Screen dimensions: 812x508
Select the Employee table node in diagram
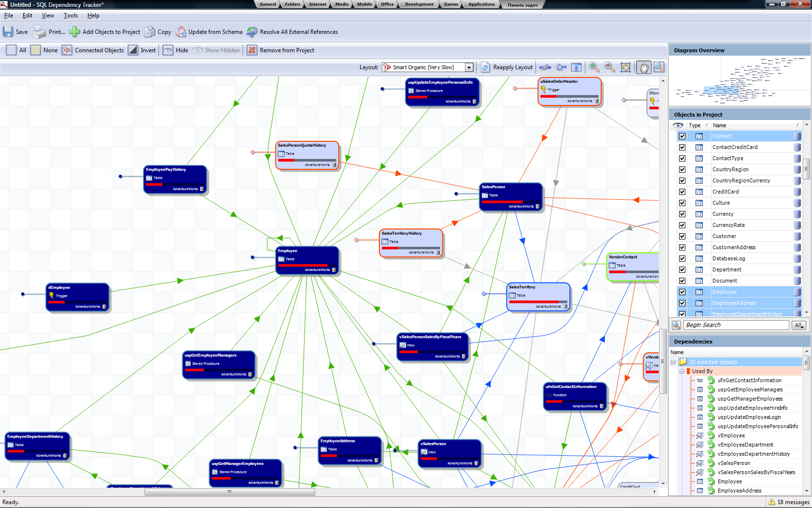(307, 261)
